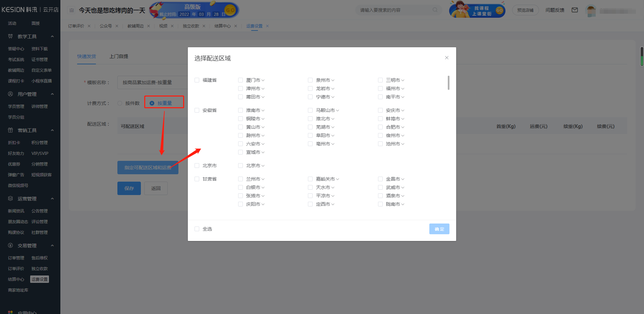Click the sidebar collapse icon beside the shop name

(71, 10)
